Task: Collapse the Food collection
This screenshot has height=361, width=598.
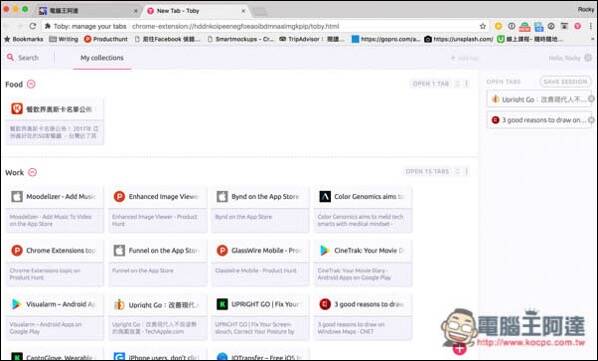Action: click(31, 84)
